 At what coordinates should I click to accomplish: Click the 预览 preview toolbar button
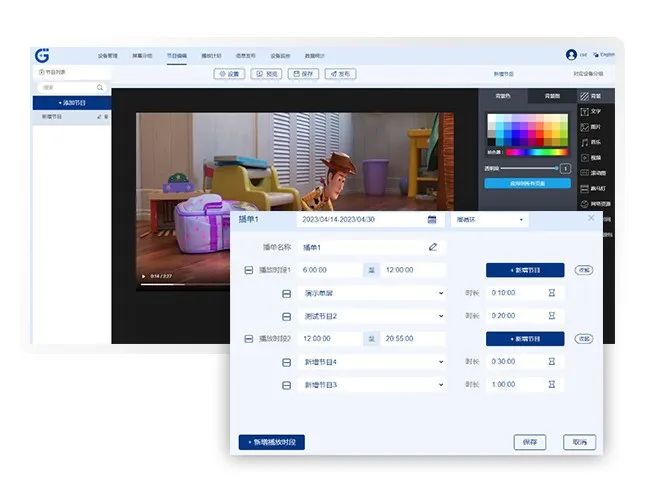pos(267,74)
